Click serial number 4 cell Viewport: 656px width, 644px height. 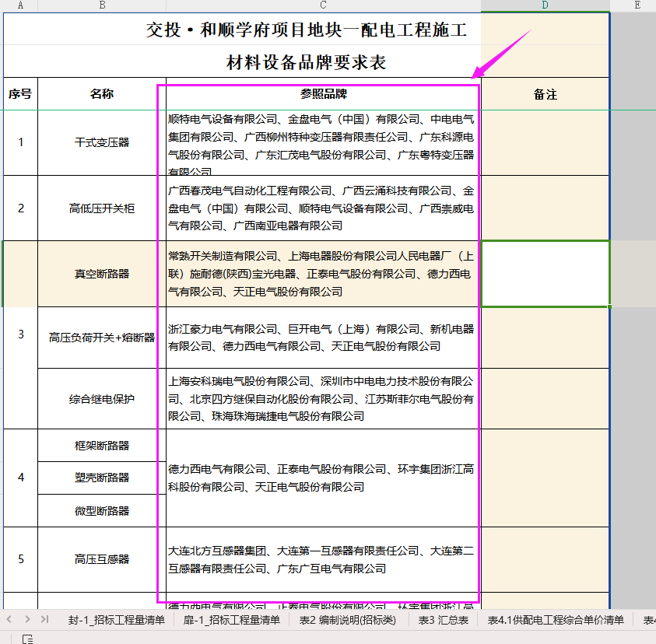[20, 478]
